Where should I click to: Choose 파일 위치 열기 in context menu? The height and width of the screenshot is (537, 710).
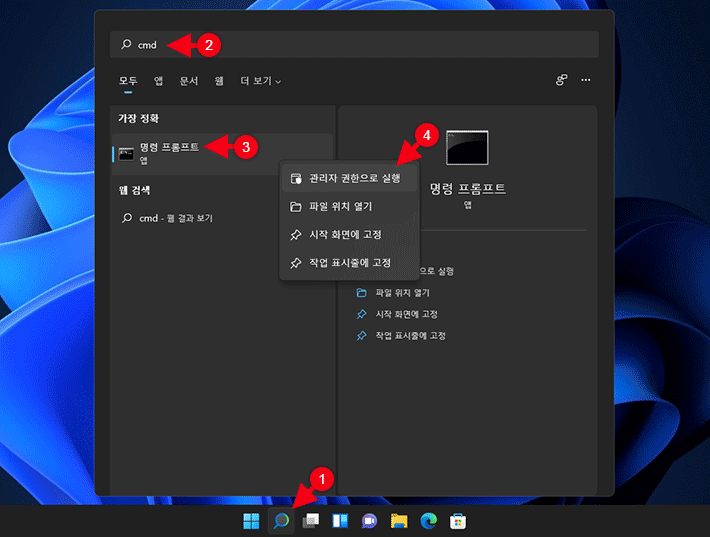click(x=349, y=207)
